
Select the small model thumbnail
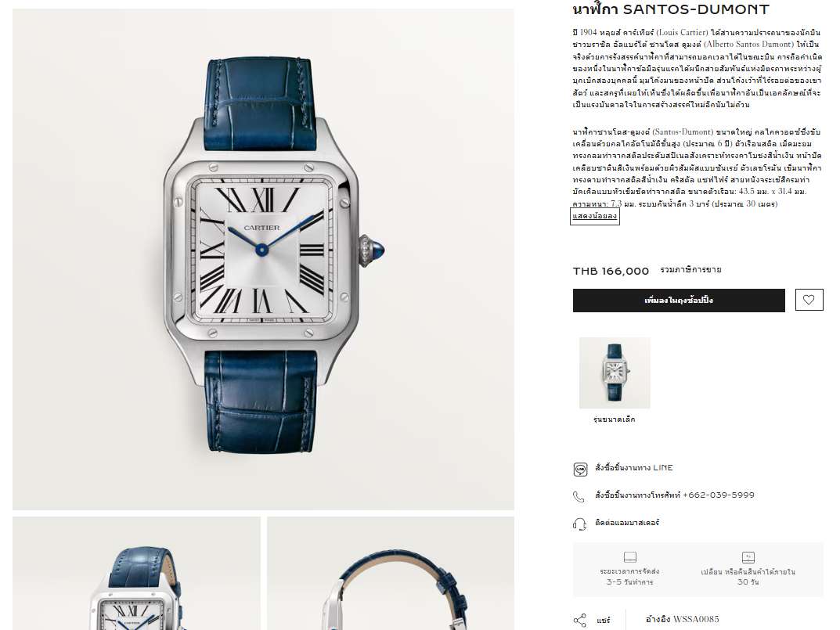point(615,373)
